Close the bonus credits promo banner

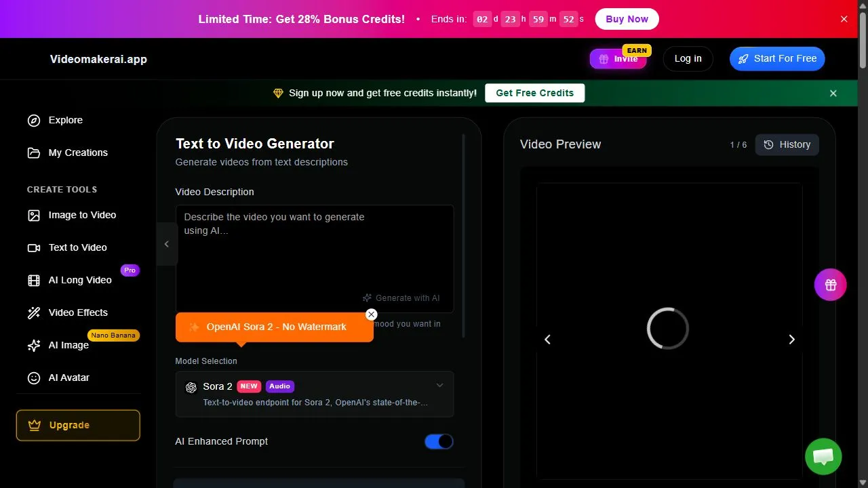click(844, 19)
